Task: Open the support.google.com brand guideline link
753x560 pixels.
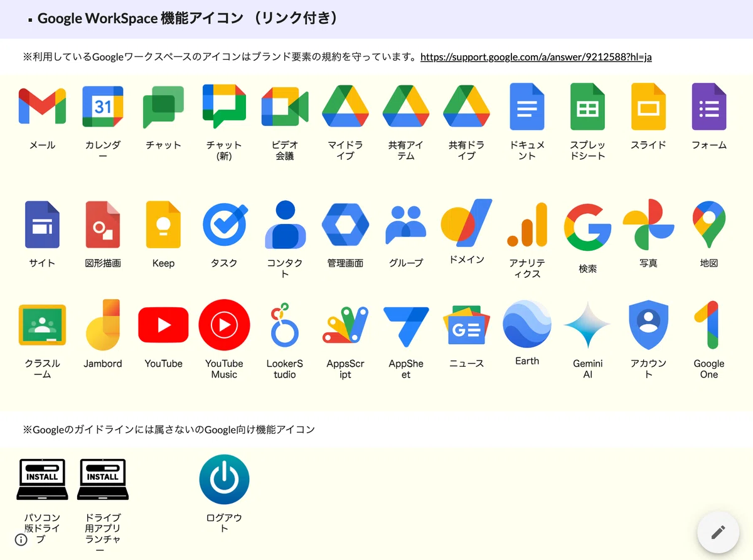Action: pyautogui.click(x=536, y=57)
